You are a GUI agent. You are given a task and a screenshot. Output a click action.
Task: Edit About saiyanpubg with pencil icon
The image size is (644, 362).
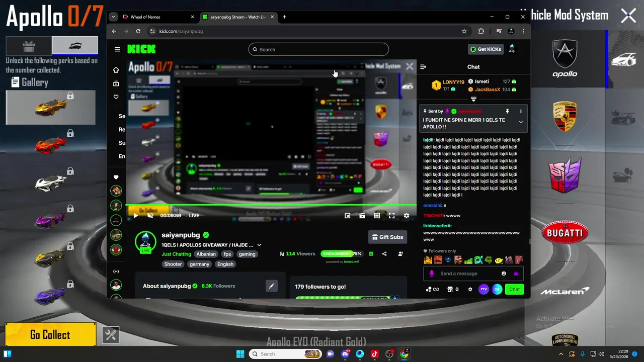click(x=271, y=286)
